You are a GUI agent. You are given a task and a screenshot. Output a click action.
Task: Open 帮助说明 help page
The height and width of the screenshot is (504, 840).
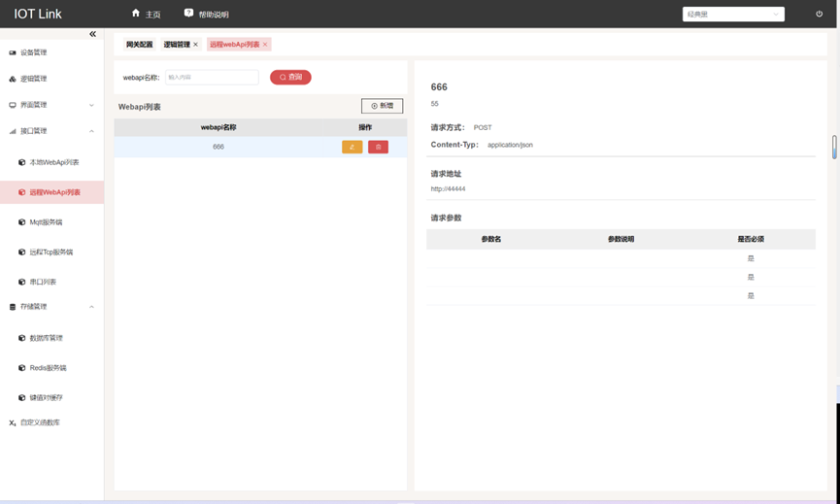[x=206, y=14]
